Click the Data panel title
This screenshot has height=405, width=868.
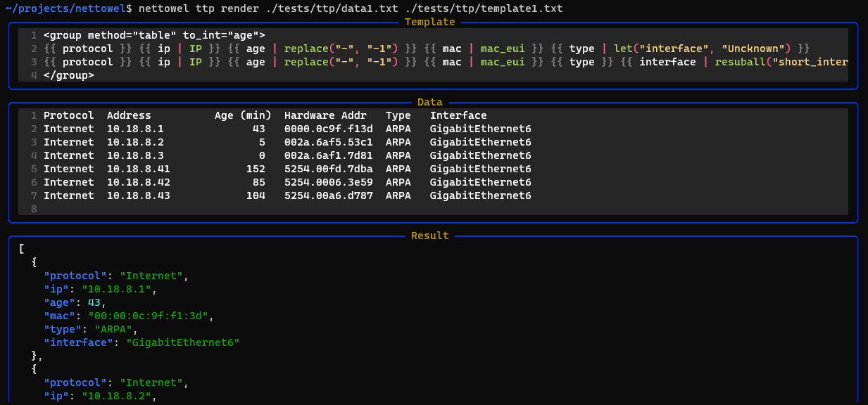[x=429, y=101]
